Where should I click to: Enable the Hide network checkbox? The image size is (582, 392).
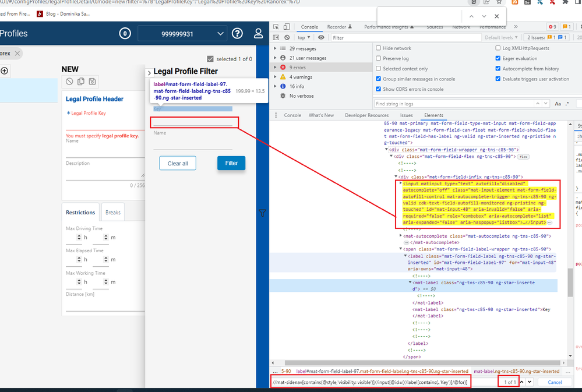click(379, 48)
